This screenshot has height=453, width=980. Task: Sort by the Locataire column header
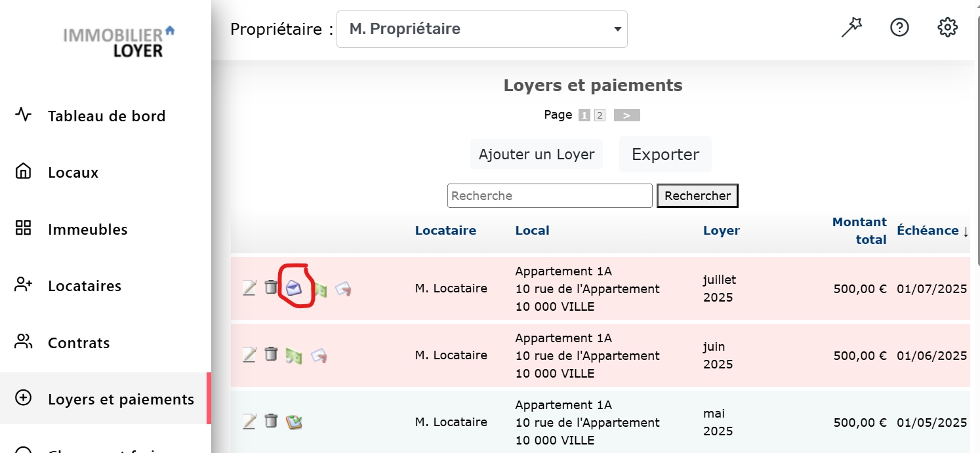coord(445,230)
